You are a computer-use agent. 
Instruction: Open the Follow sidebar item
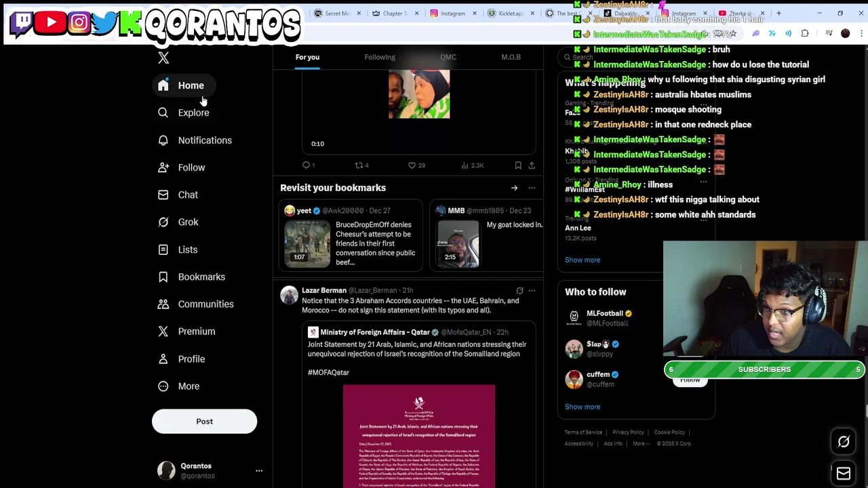[x=181, y=167]
